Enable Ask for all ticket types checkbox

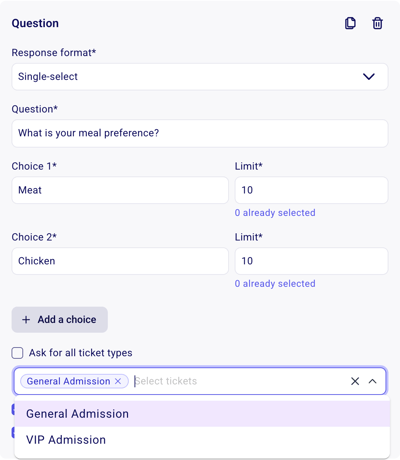click(17, 353)
